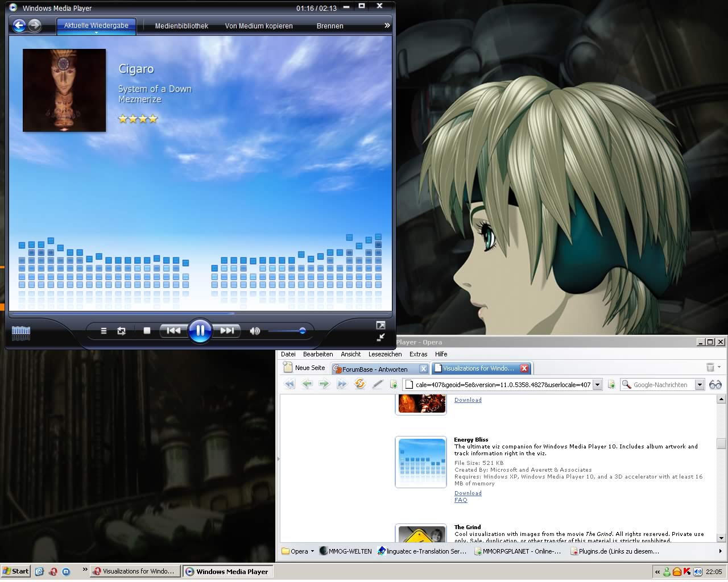The height and width of the screenshot is (582, 728).
Task: Toggle shuffle playback in Media Player
Action: pos(104,331)
